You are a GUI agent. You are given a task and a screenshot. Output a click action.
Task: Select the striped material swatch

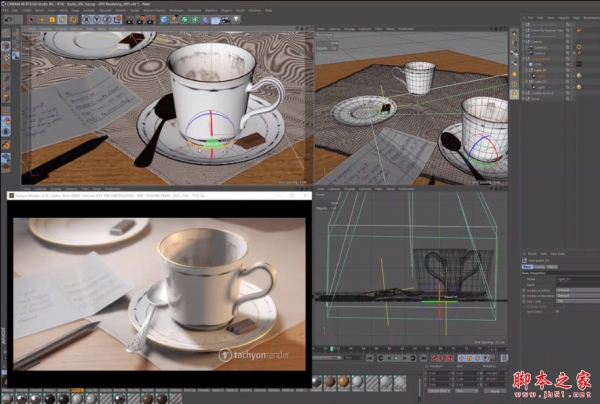coord(372,383)
